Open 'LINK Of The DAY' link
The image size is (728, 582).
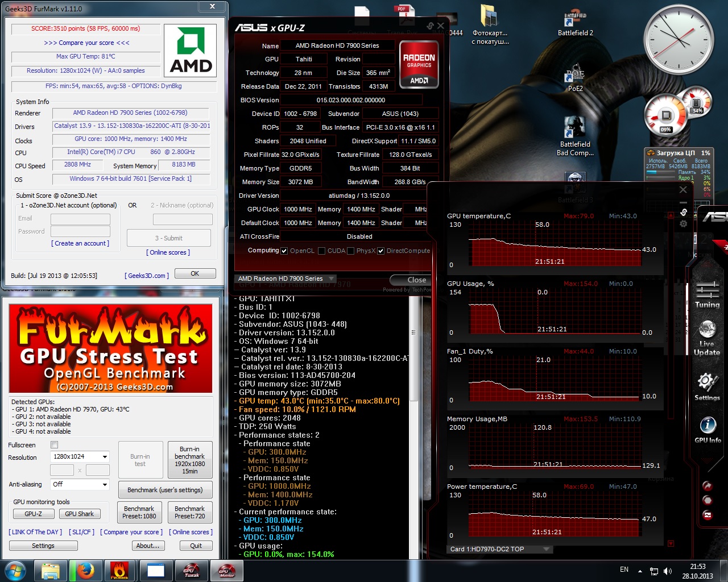[x=35, y=532]
